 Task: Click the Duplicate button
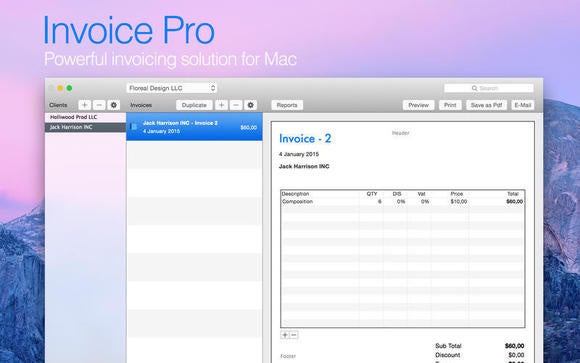coord(194,105)
